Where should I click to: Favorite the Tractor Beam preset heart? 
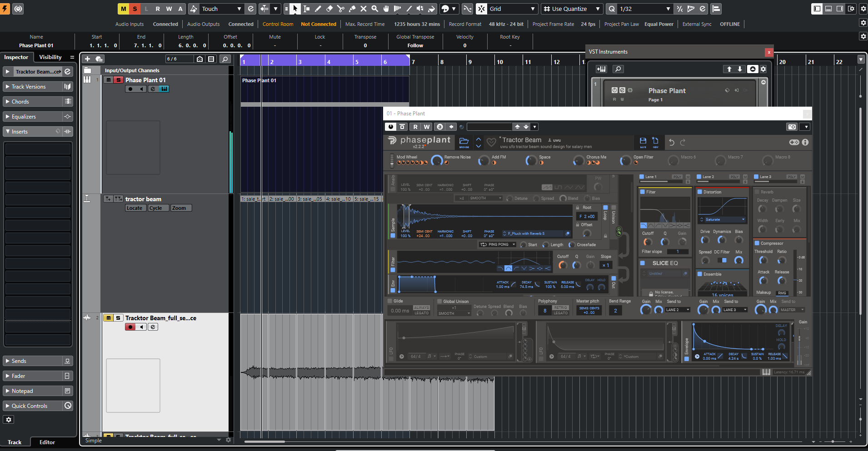point(491,143)
